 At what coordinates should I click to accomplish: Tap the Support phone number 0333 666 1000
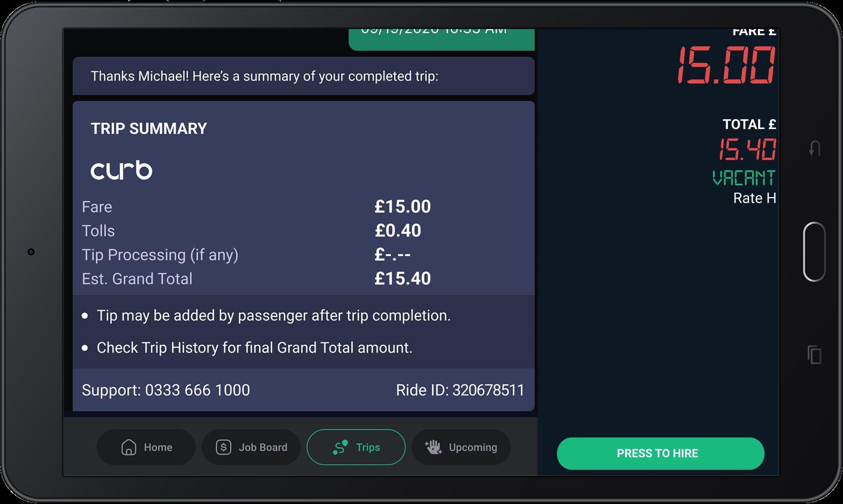click(197, 390)
